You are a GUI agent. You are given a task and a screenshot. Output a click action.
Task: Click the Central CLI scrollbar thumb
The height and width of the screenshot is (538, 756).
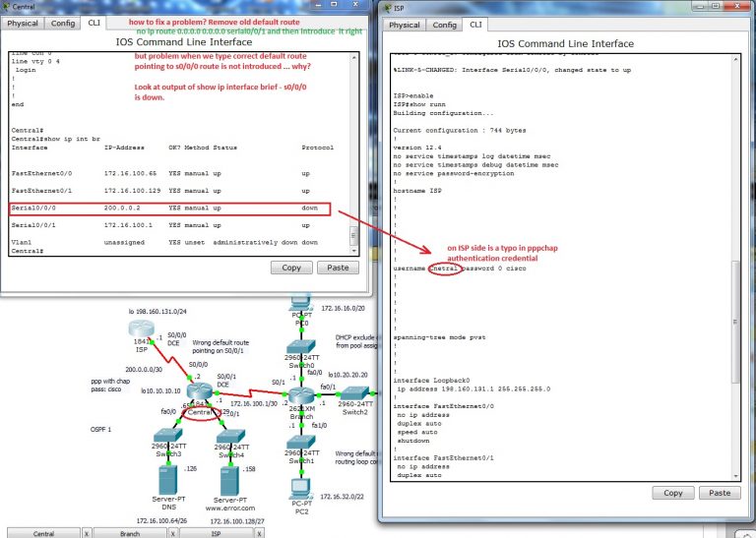coord(354,236)
